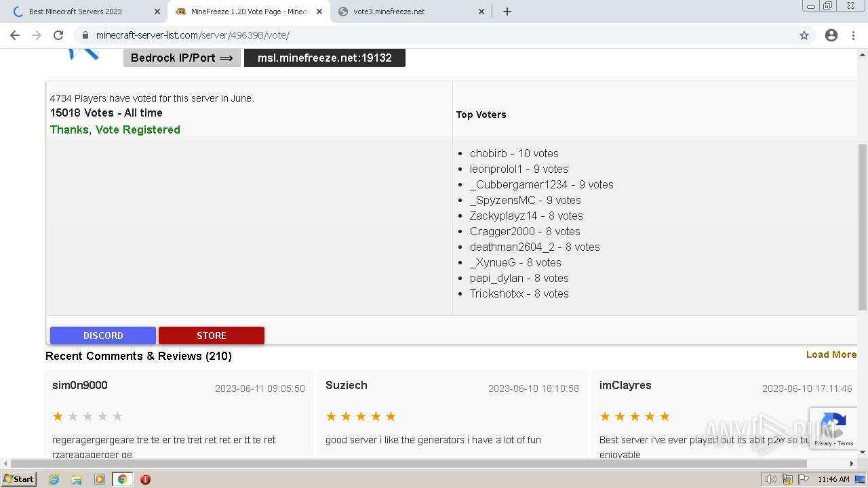Click top voter deathman2604_2 - 8 votes
Viewport: 868px width, 488px height.
point(535,247)
